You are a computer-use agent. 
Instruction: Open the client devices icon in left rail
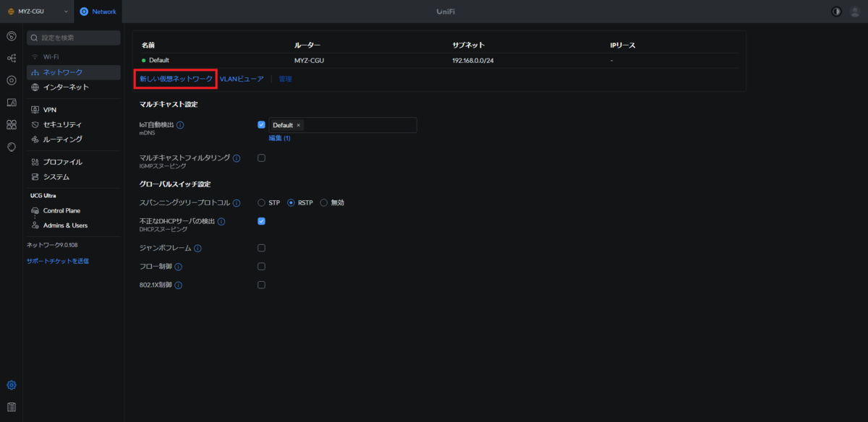(x=11, y=103)
